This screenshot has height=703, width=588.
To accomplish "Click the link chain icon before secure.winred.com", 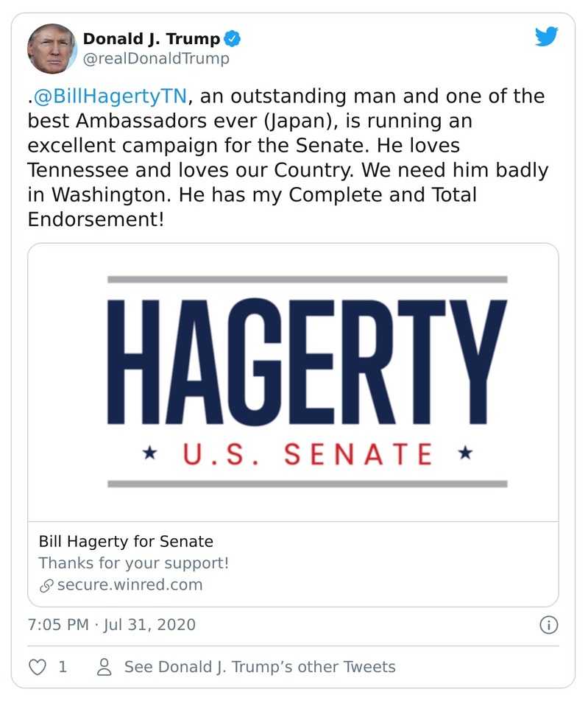I will coord(46,585).
